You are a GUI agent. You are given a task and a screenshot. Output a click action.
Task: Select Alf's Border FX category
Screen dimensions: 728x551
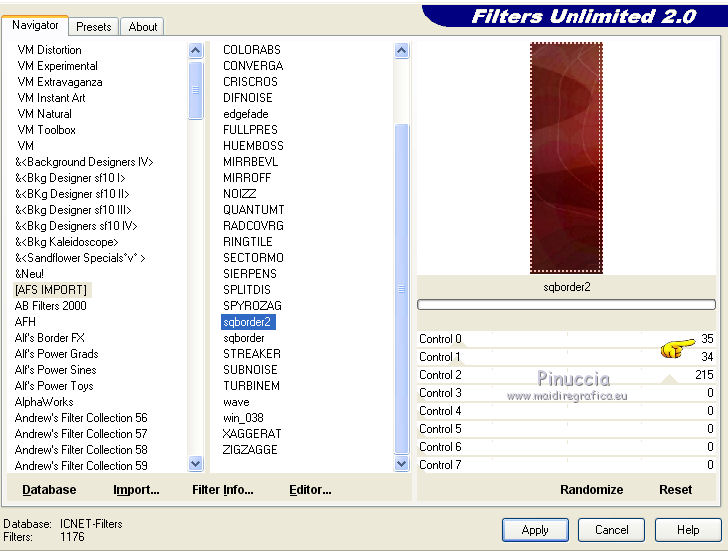point(50,338)
